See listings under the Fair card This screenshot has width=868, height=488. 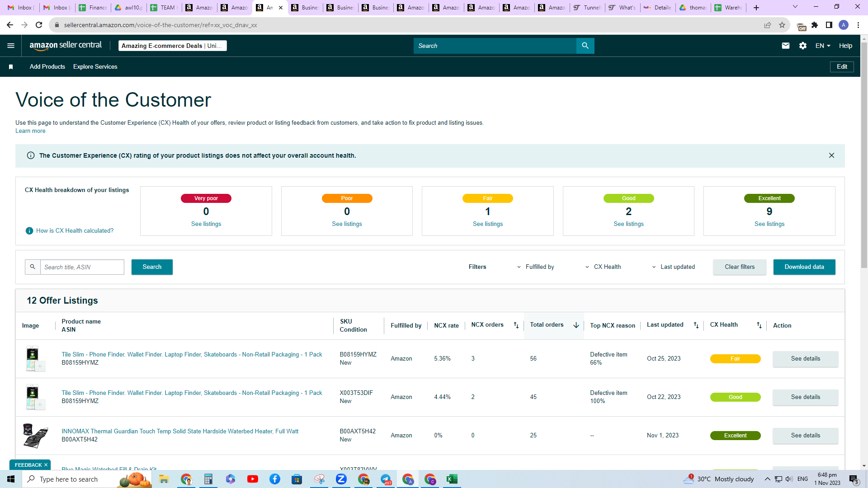point(488,224)
